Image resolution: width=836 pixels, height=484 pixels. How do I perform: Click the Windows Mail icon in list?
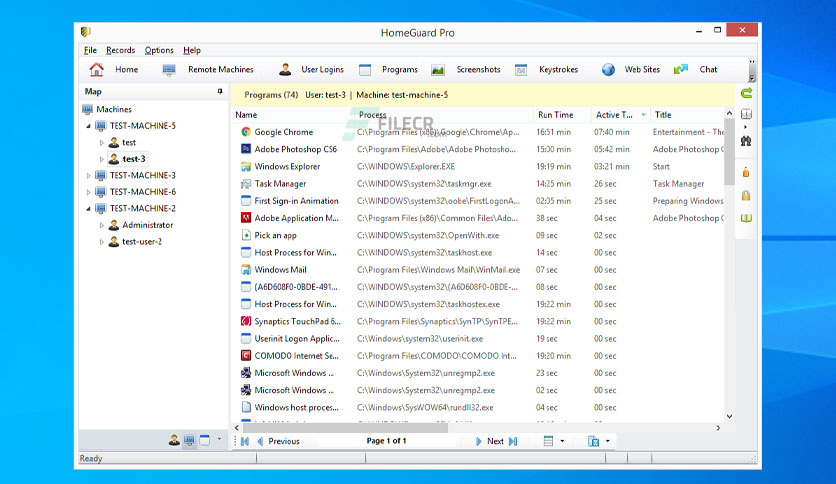coord(246,270)
